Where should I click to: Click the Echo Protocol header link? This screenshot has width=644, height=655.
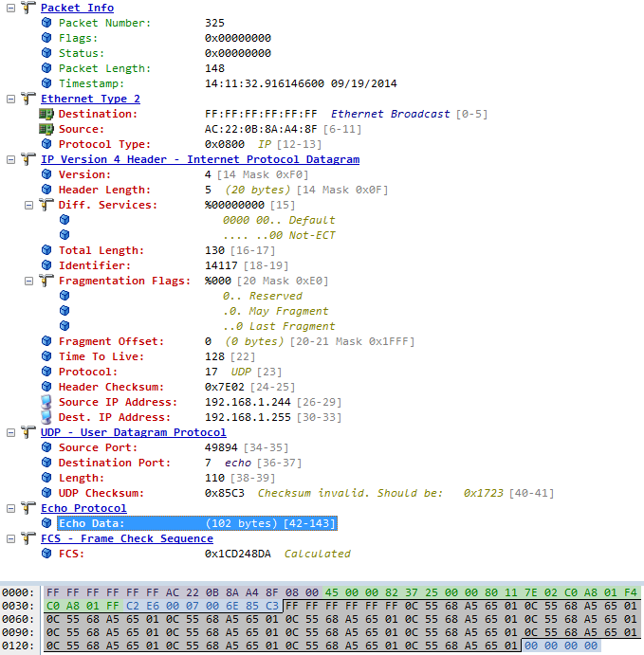(x=83, y=508)
